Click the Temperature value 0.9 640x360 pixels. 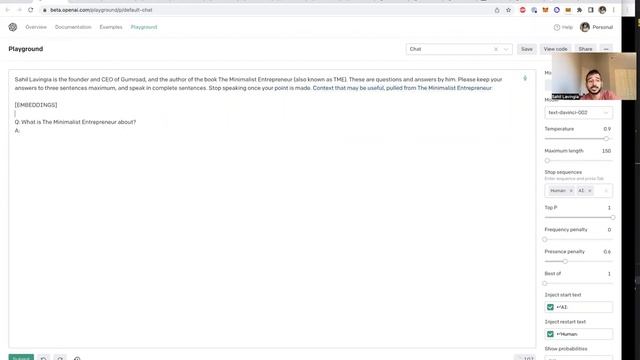coord(607,129)
